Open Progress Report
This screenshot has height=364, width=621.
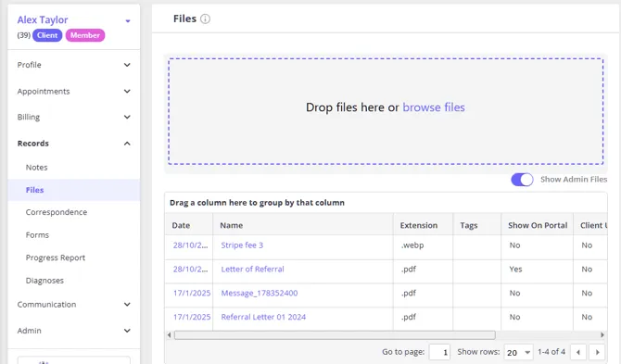coord(56,257)
